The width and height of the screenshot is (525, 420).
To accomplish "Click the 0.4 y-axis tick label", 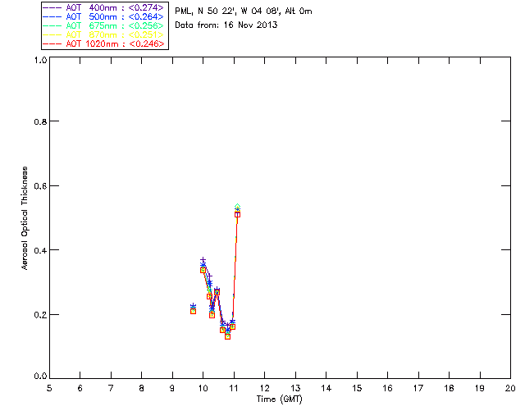I will (x=40, y=250).
